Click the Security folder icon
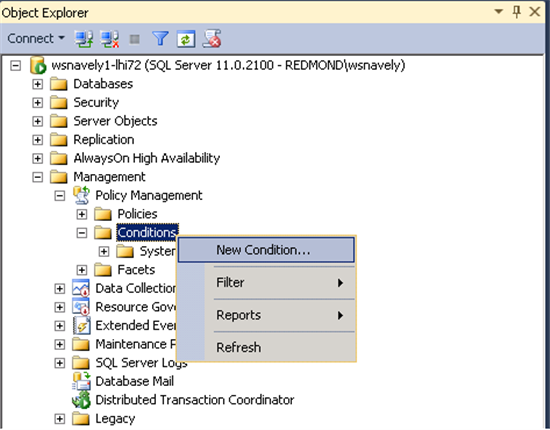 click(59, 103)
